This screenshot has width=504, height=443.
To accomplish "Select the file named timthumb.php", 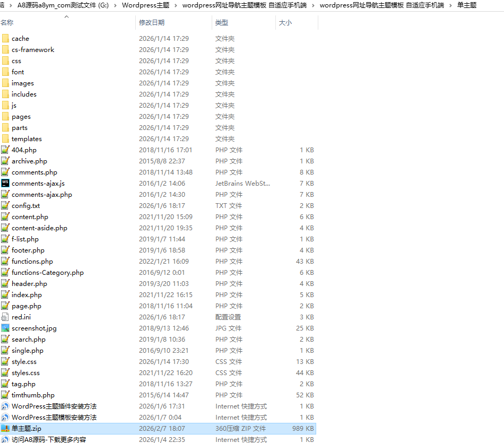I will tap(33, 395).
